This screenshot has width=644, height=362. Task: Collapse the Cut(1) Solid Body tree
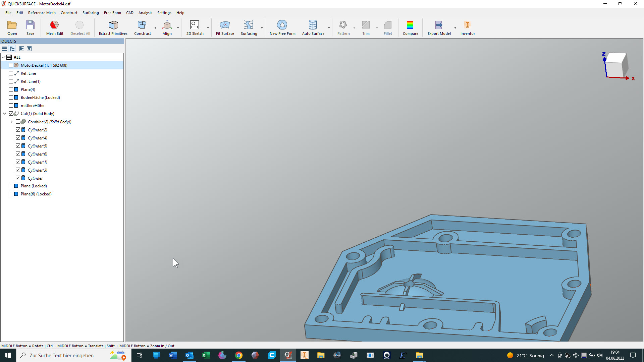tap(5, 114)
